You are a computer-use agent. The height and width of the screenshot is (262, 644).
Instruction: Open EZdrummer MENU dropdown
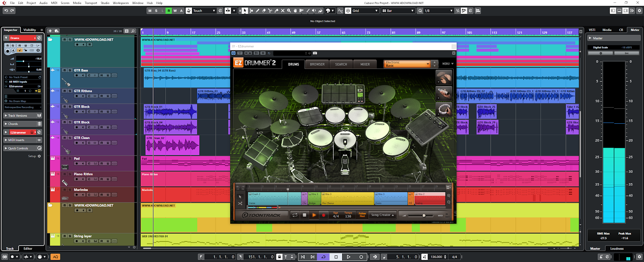448,64
